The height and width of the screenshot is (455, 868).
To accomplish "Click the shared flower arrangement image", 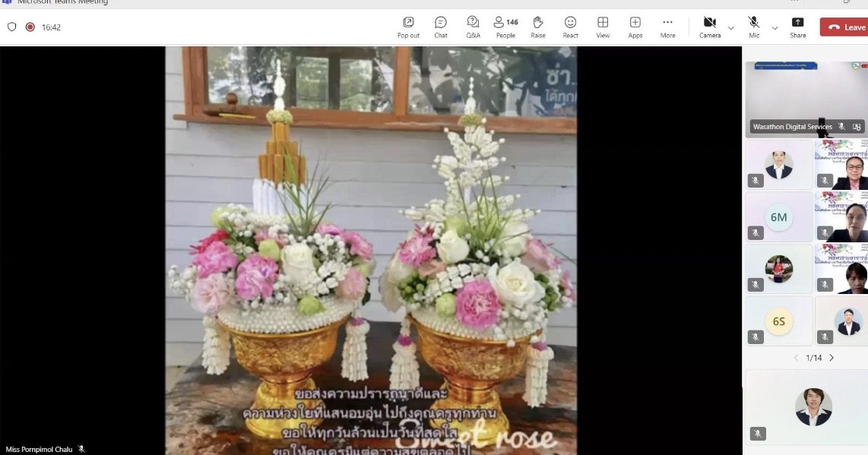I will pos(371,251).
